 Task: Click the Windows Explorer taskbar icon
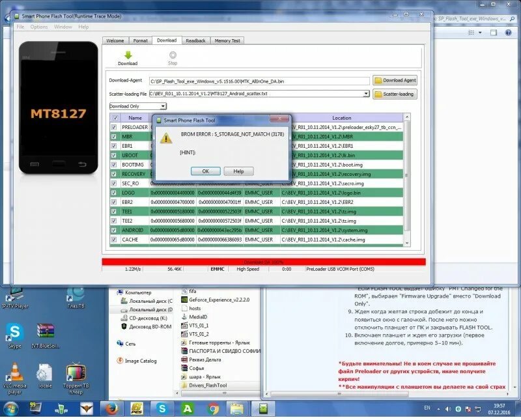pyautogui.click(x=237, y=409)
